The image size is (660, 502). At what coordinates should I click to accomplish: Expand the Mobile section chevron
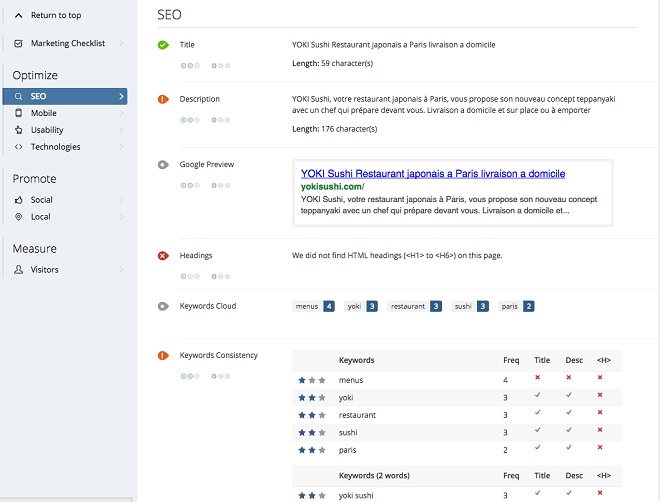[x=121, y=113]
